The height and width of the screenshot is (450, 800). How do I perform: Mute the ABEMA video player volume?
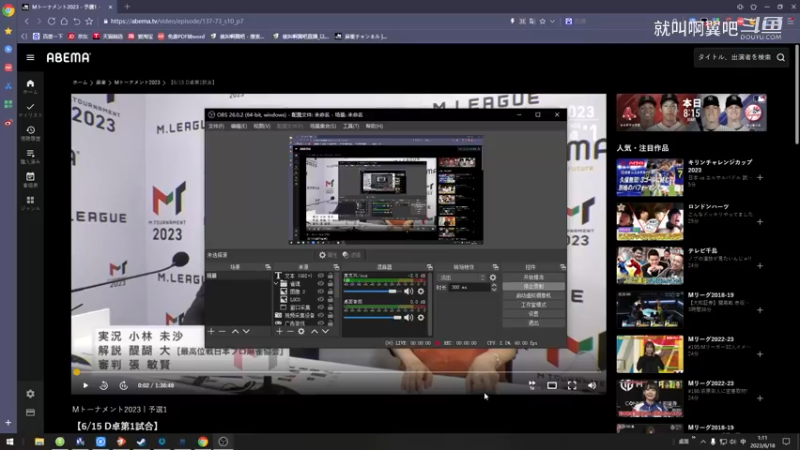point(592,385)
